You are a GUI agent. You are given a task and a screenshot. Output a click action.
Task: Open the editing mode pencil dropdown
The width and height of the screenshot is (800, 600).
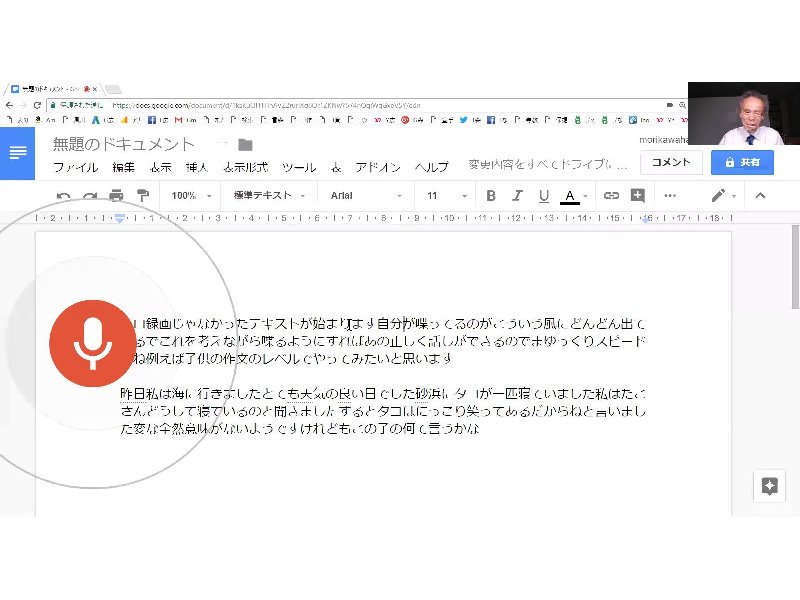point(723,196)
